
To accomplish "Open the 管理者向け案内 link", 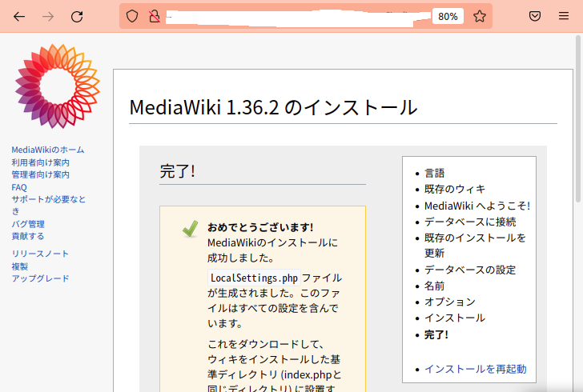I will [x=41, y=174].
